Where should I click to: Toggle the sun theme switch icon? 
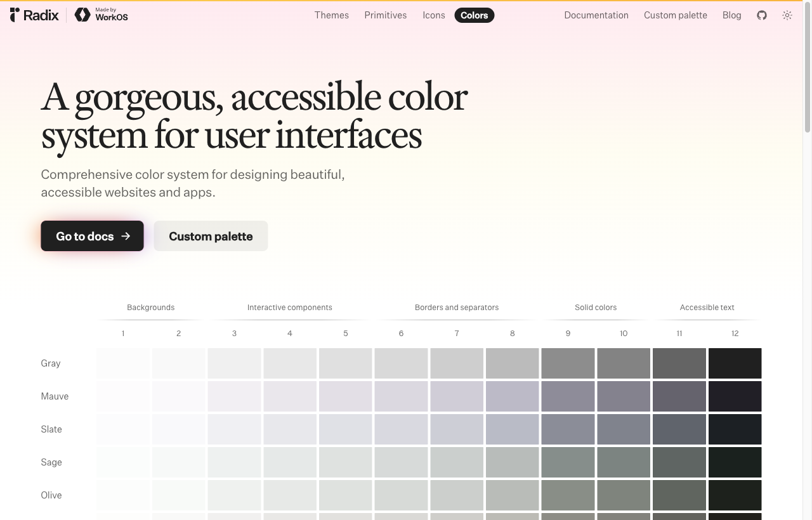[x=787, y=15]
